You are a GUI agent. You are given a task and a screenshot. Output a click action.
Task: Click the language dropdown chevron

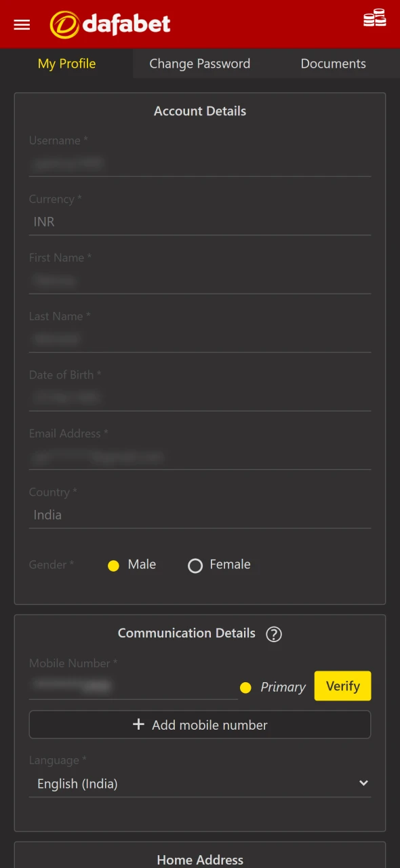(x=363, y=783)
